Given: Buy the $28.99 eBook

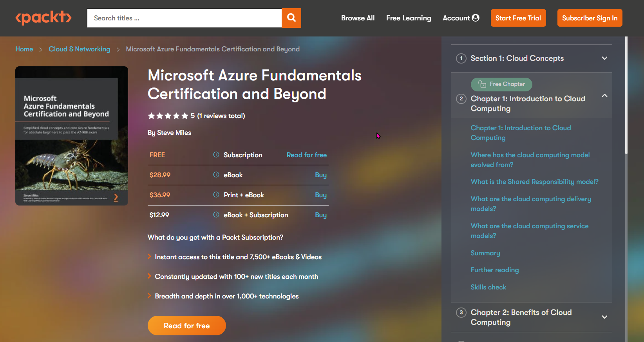Looking at the screenshot, I should [320, 175].
